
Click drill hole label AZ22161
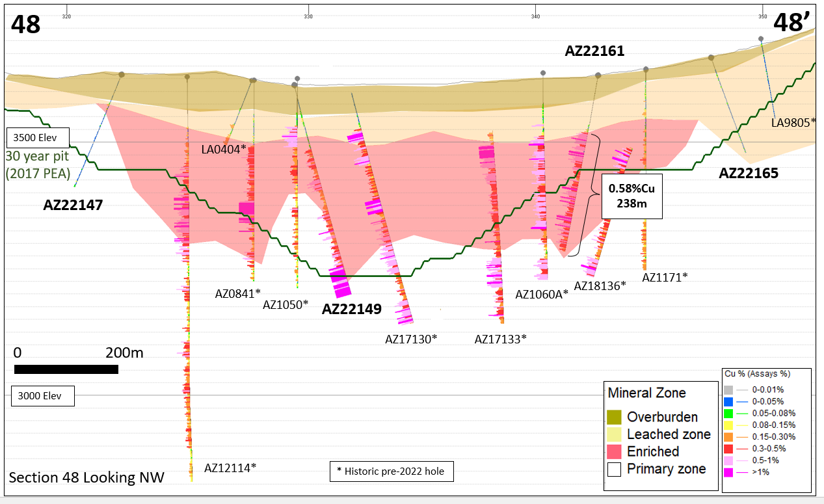click(594, 51)
